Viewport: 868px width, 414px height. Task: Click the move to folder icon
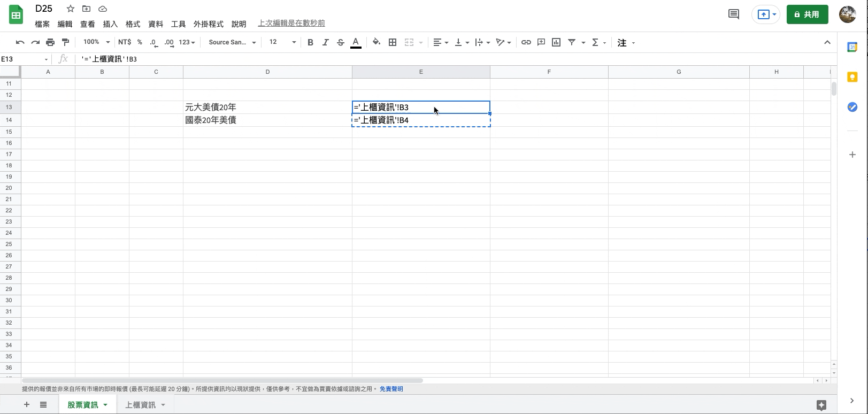(x=86, y=9)
